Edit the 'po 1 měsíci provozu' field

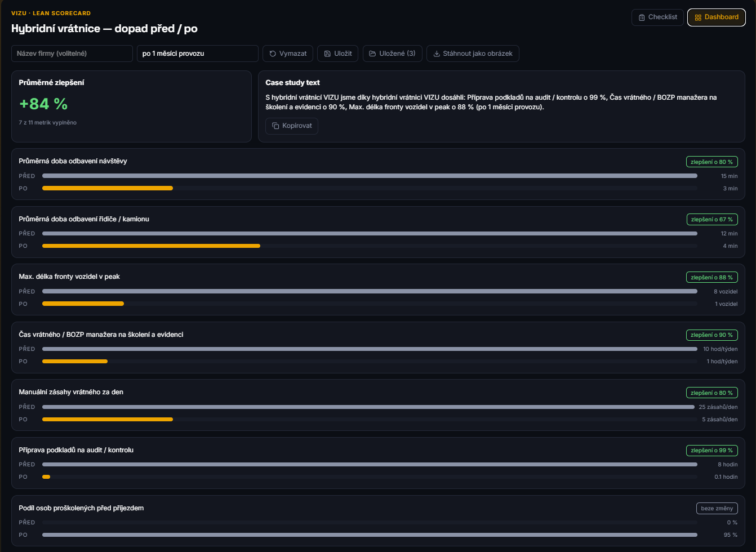198,54
